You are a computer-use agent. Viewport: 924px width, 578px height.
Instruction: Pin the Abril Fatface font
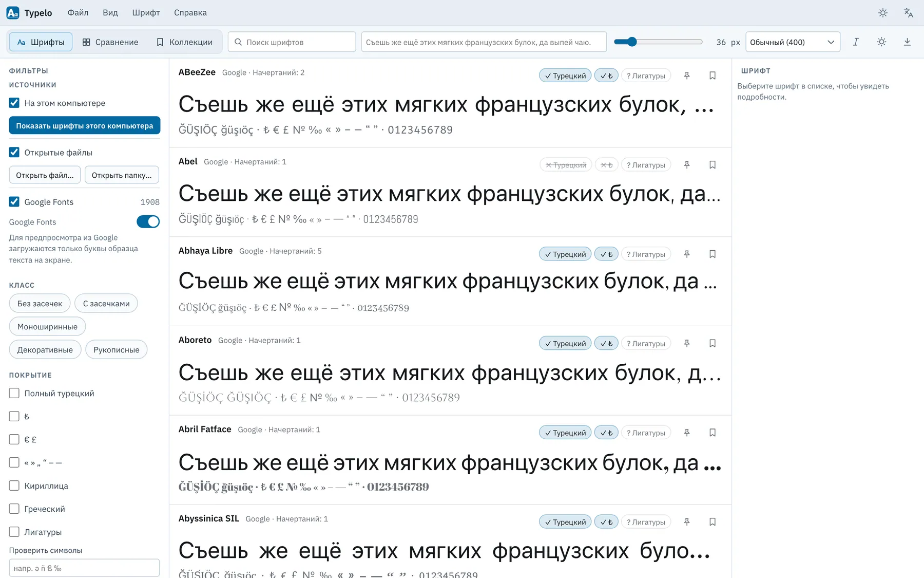point(687,433)
